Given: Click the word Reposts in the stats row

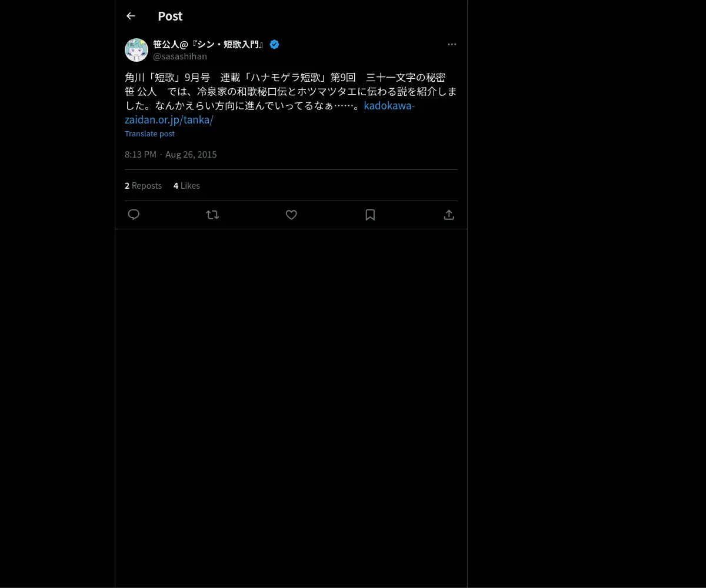Looking at the screenshot, I should pos(146,186).
